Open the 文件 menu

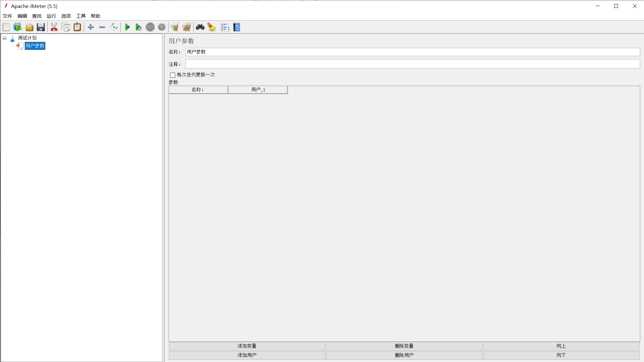7,16
